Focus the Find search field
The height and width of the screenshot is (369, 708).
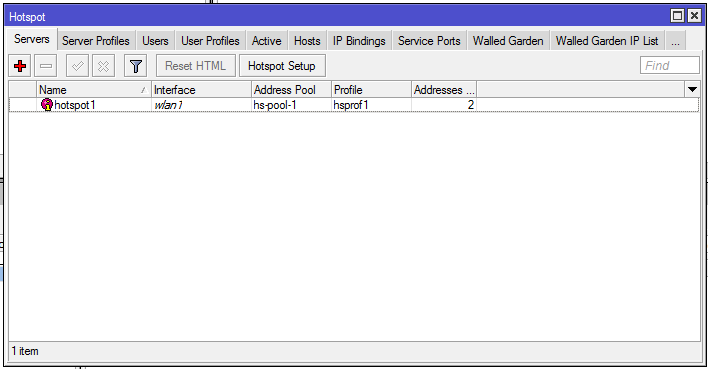click(670, 65)
